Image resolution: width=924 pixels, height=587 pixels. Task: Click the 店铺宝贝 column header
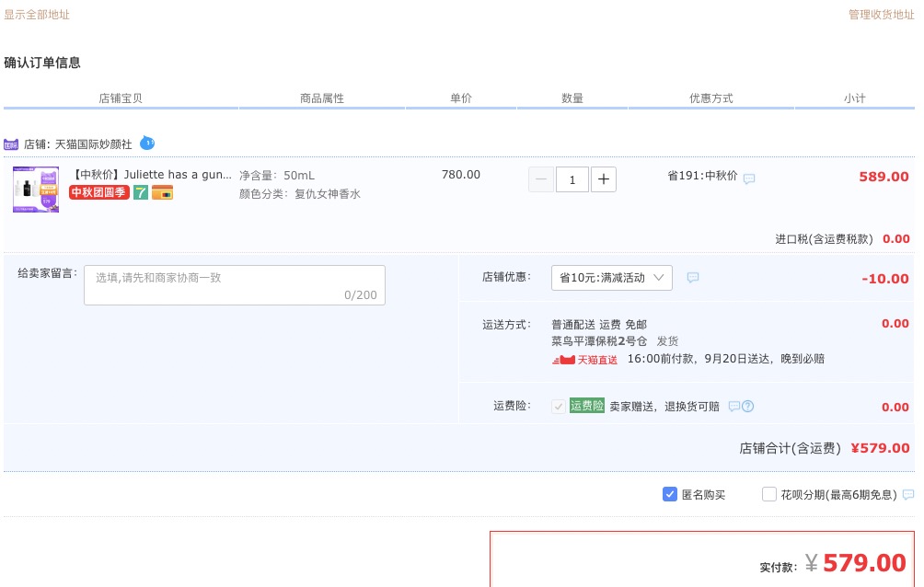click(121, 98)
